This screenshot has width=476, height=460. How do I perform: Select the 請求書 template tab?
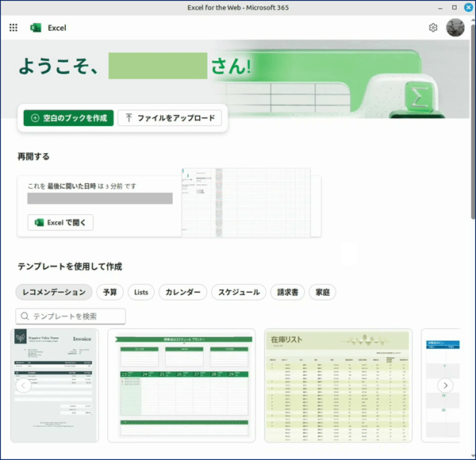point(287,292)
